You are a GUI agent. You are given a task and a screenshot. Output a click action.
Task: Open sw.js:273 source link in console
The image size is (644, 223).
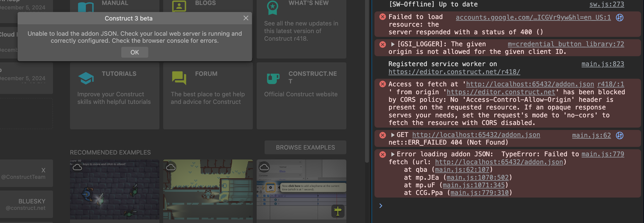[607, 4]
